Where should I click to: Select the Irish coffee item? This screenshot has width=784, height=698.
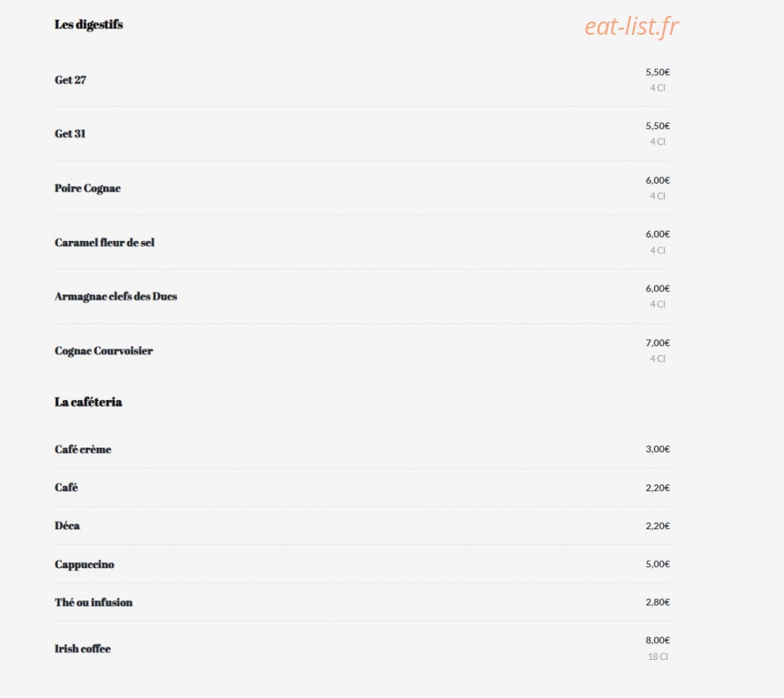click(x=82, y=649)
